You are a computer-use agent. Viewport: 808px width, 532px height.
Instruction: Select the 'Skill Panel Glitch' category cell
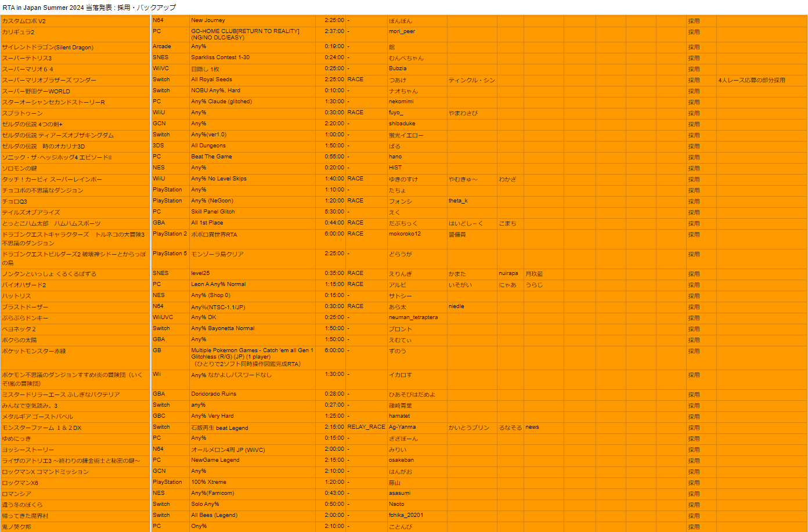click(252, 213)
